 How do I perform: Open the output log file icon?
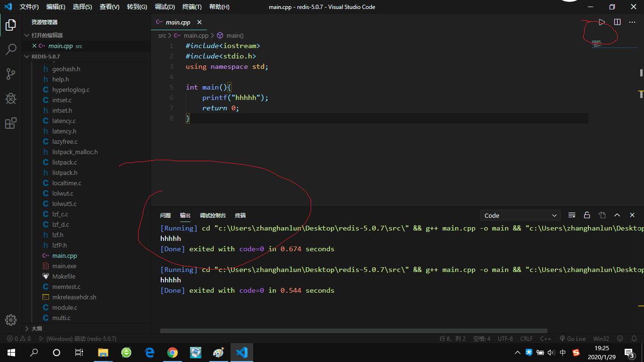tap(602, 215)
